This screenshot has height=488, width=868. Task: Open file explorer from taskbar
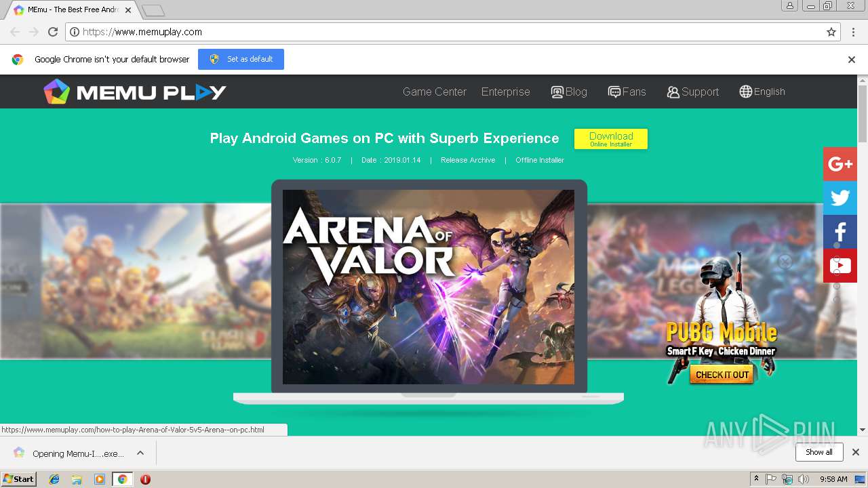77,479
